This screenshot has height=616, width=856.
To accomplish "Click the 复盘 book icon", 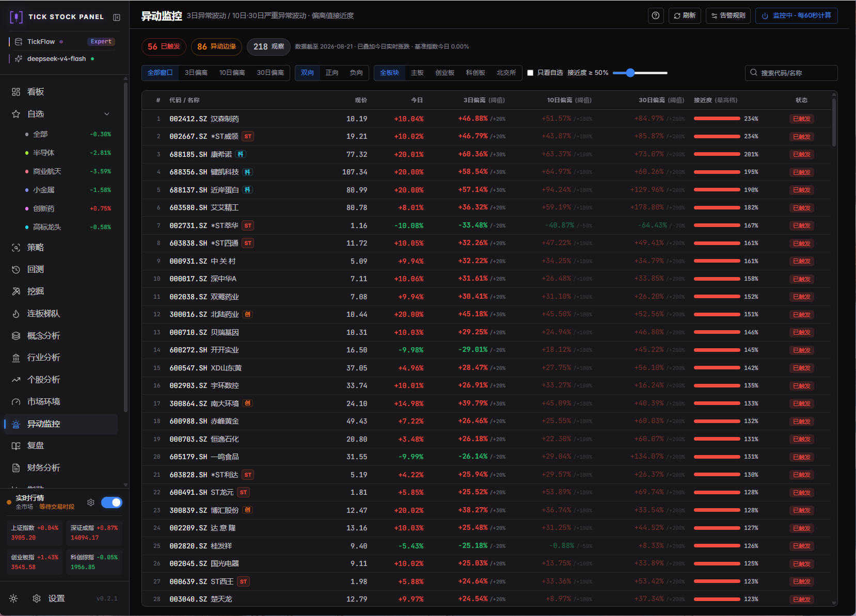I will (x=16, y=446).
